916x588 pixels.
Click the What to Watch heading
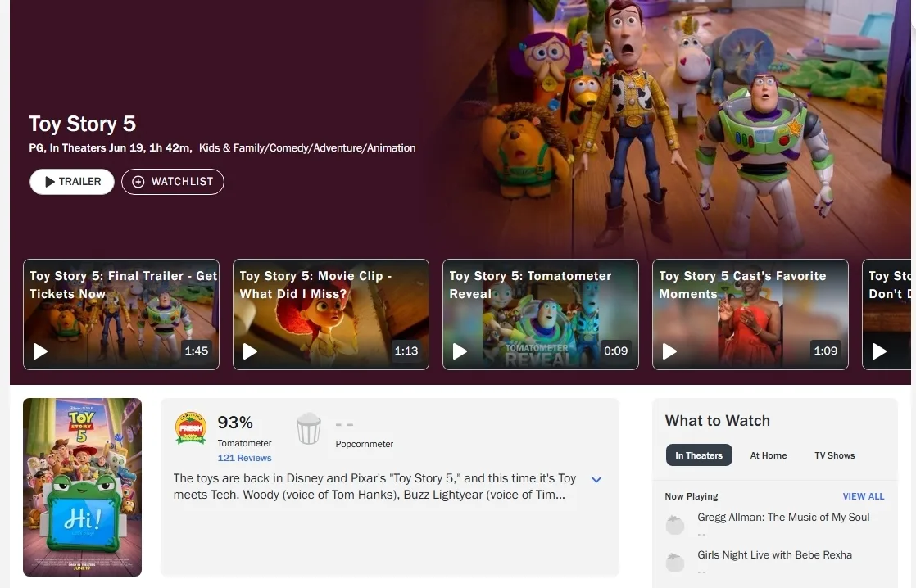(x=718, y=421)
